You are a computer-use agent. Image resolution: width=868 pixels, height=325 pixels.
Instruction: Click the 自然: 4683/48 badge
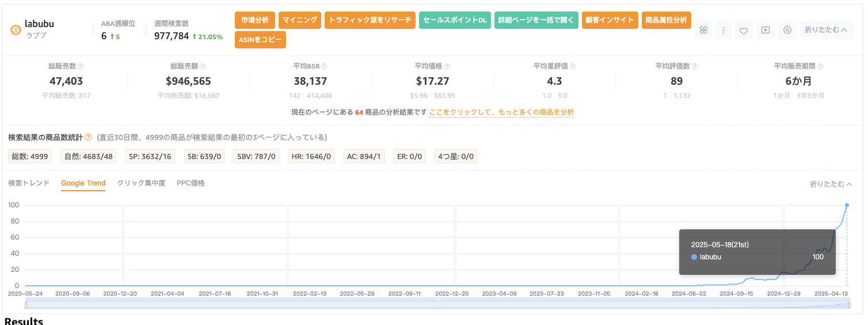click(89, 156)
